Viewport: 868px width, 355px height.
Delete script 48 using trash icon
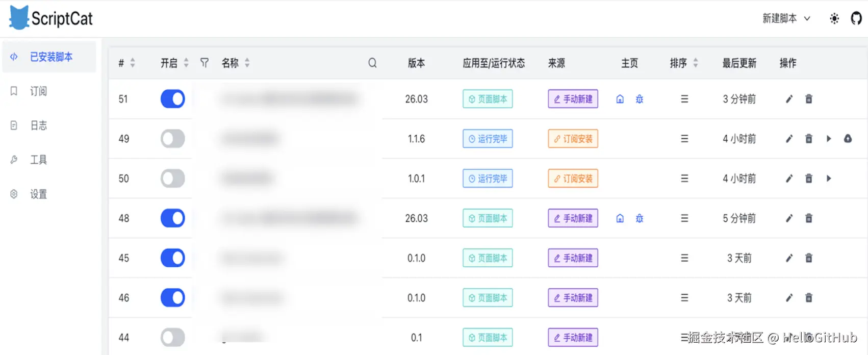coord(809,218)
